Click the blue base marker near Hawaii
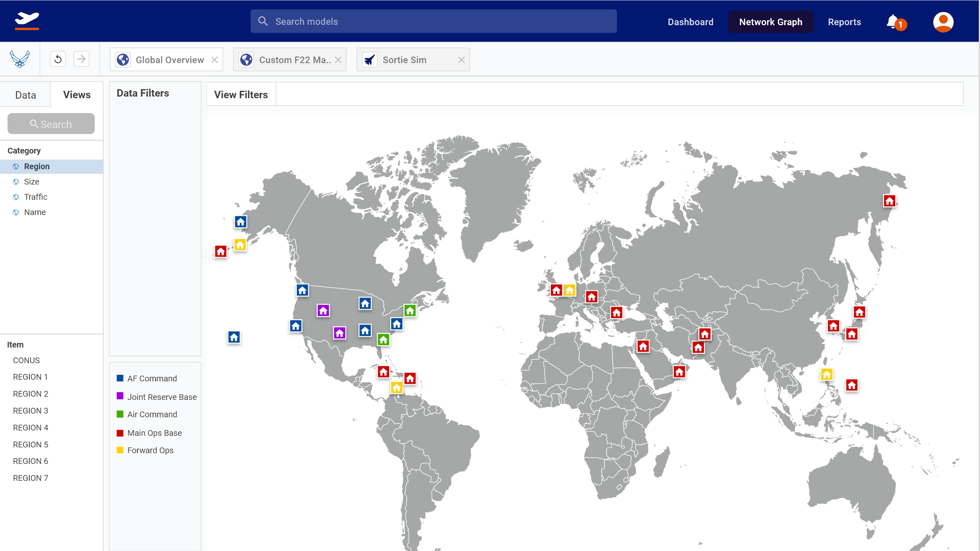The image size is (980, 551). (234, 337)
